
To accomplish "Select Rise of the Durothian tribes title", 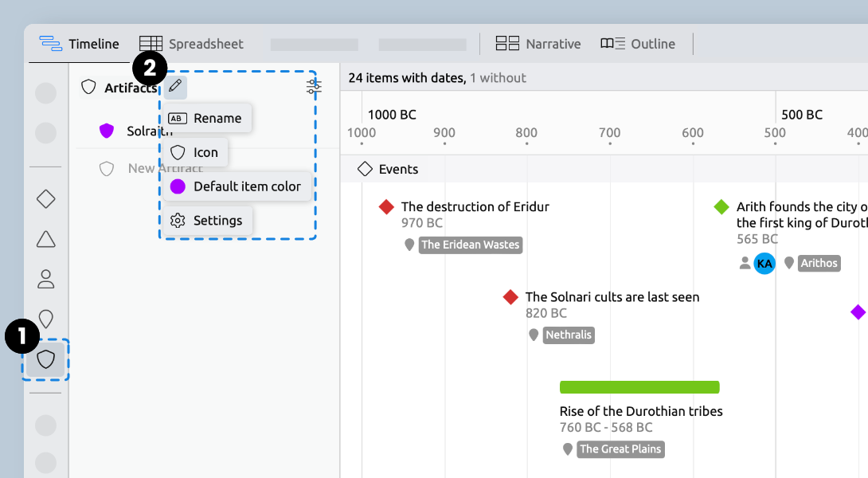I will click(x=641, y=412).
